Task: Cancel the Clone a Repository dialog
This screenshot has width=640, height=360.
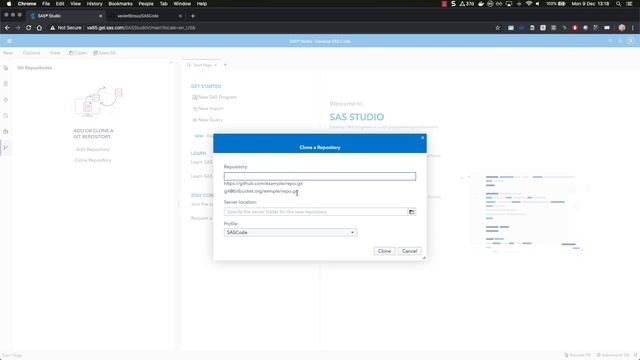Action: click(409, 251)
